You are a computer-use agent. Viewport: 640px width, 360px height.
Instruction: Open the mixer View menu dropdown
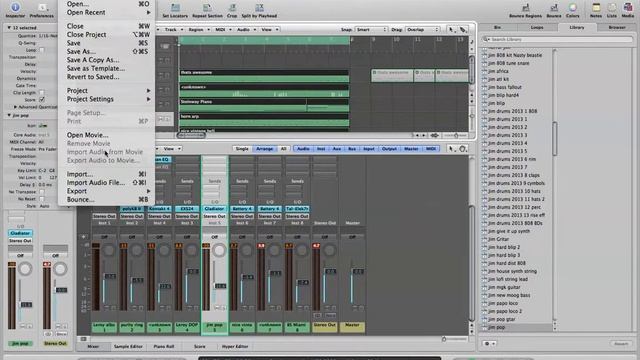[171, 149]
